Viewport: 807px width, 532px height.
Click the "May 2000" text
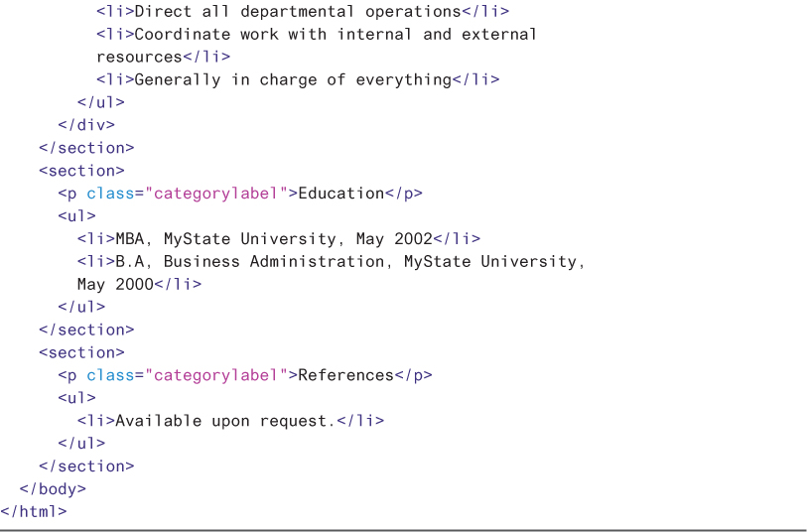pyautogui.click(x=115, y=284)
